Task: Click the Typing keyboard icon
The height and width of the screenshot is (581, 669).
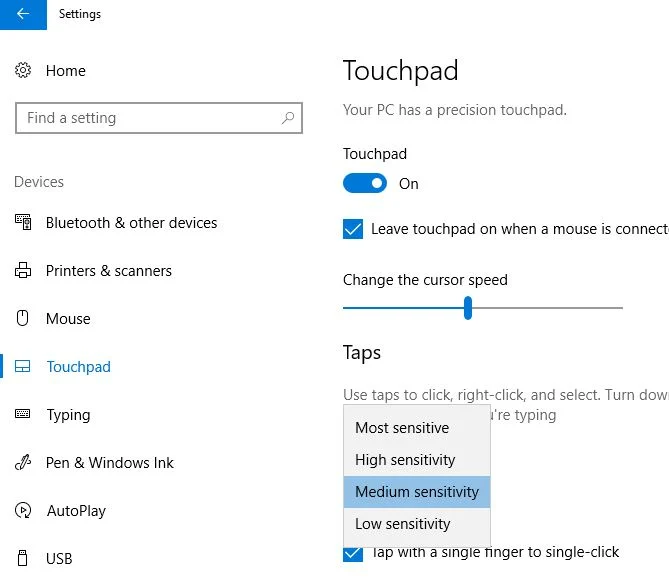Action: (x=23, y=415)
